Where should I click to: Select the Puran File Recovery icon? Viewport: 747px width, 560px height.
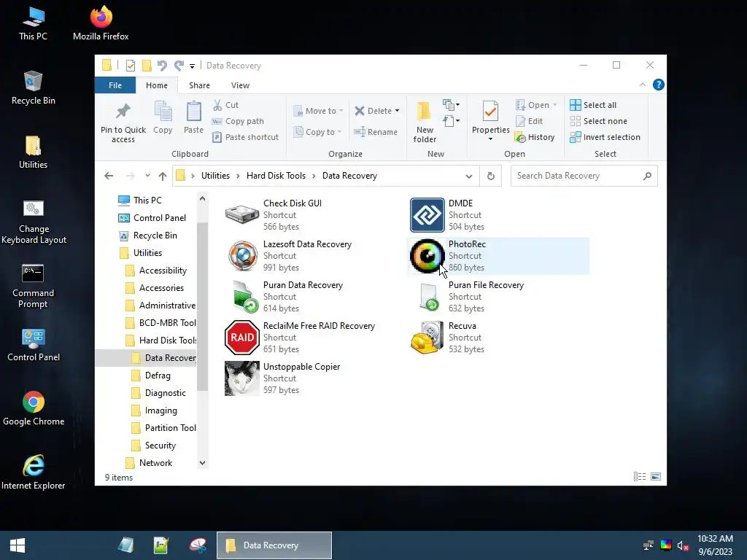[429, 297]
